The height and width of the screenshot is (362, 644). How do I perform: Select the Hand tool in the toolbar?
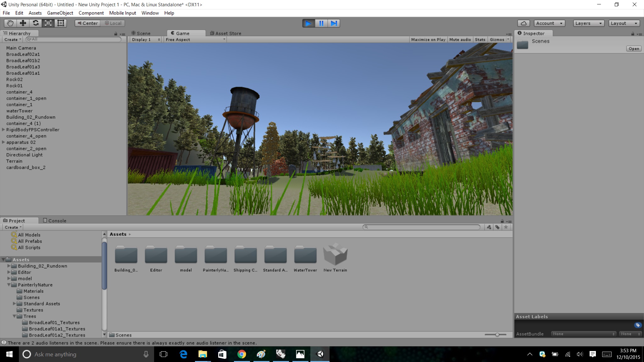(10, 23)
